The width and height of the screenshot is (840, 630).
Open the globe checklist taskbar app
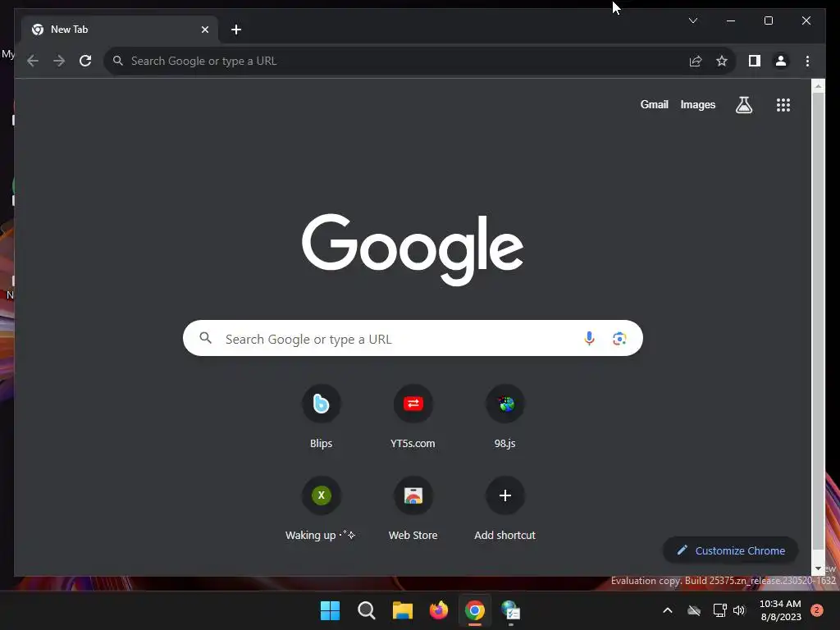pos(510,610)
